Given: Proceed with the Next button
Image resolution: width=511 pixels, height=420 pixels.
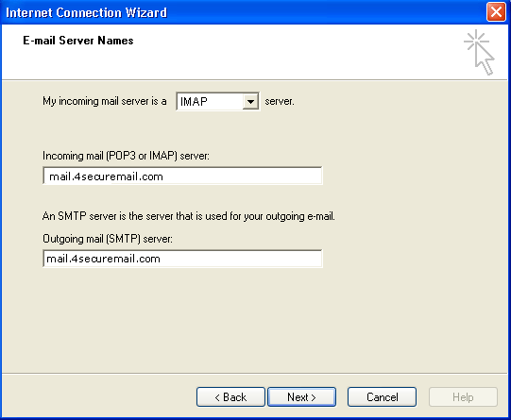Looking at the screenshot, I should (301, 397).
